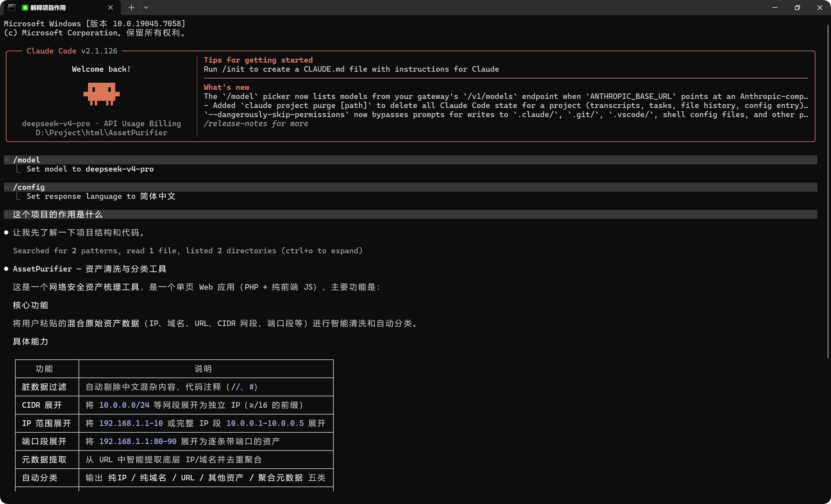The image size is (831, 504).
Task: Click the terminal's vertical scrollbar
Action: pyautogui.click(x=828, y=192)
